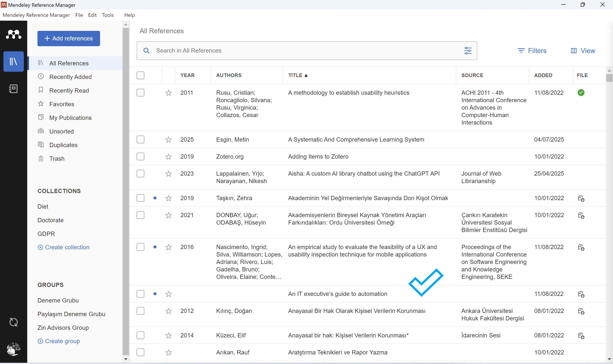Star the Nascimento 2016 reference

168,247
